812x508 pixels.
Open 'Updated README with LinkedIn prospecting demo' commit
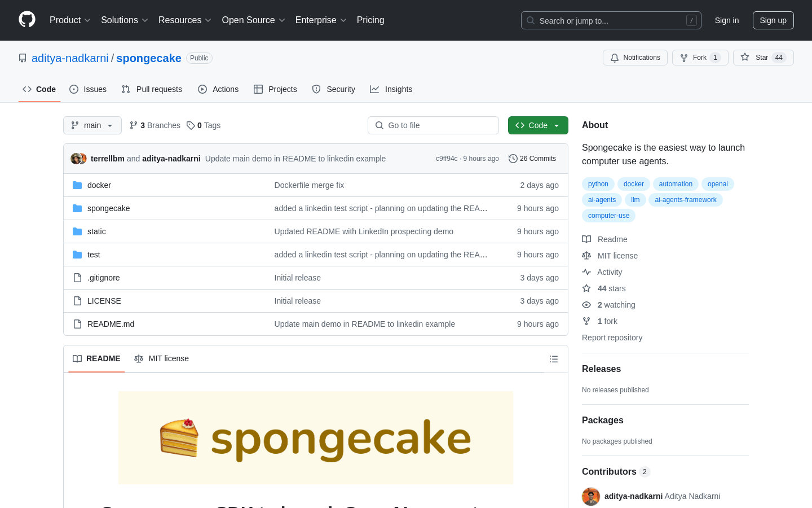(x=364, y=231)
